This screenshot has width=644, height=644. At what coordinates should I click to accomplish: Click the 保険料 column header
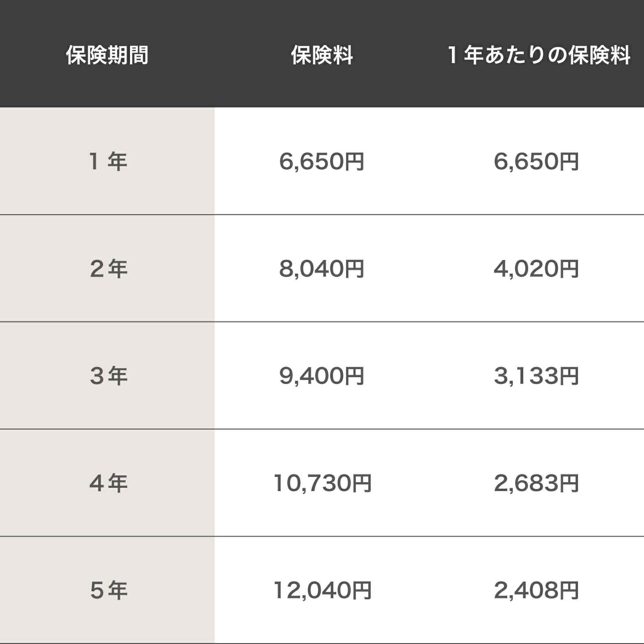coord(322,55)
